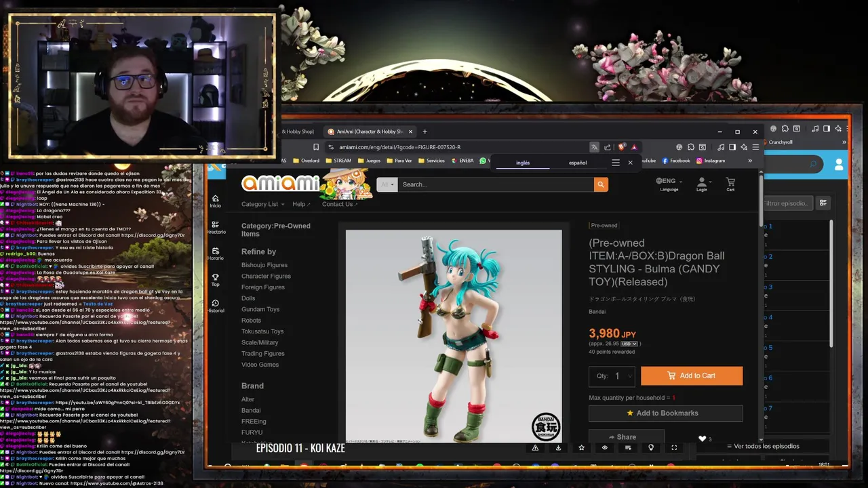Close the translate language popup

pos(630,163)
